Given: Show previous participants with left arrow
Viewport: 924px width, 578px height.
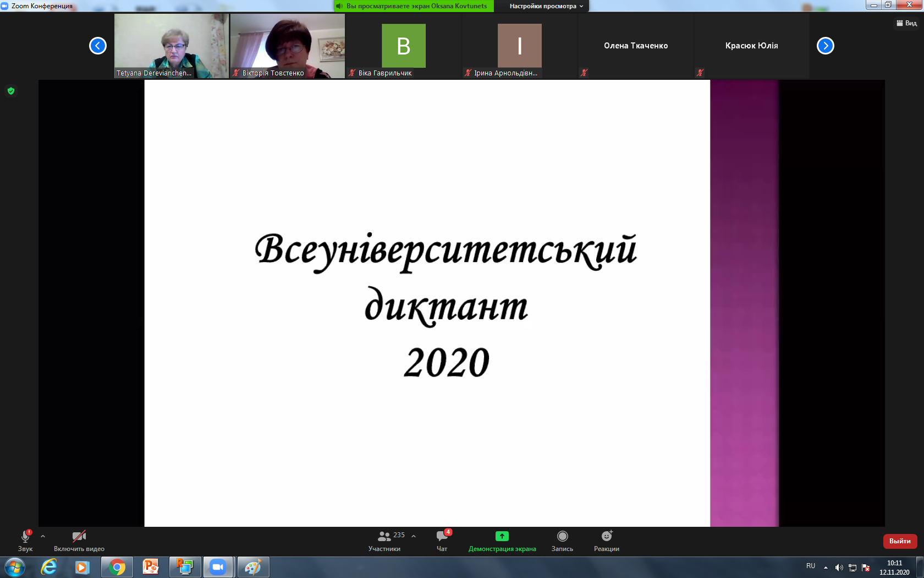Looking at the screenshot, I should (98, 46).
